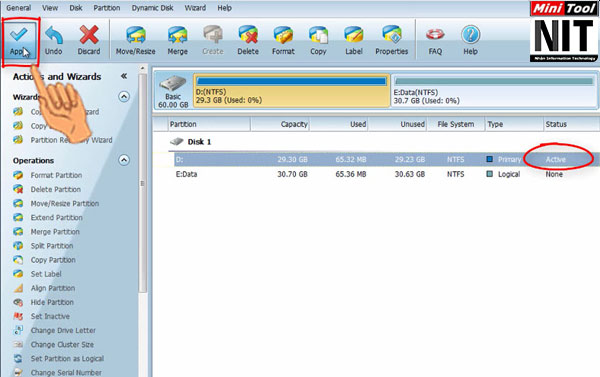The width and height of the screenshot is (600, 377).
Task: Select Set Inactive operation
Action: [x=50, y=317]
